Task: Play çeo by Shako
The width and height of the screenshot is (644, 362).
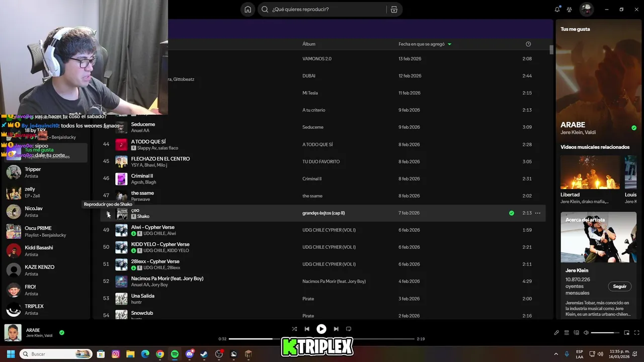Action: (108, 214)
